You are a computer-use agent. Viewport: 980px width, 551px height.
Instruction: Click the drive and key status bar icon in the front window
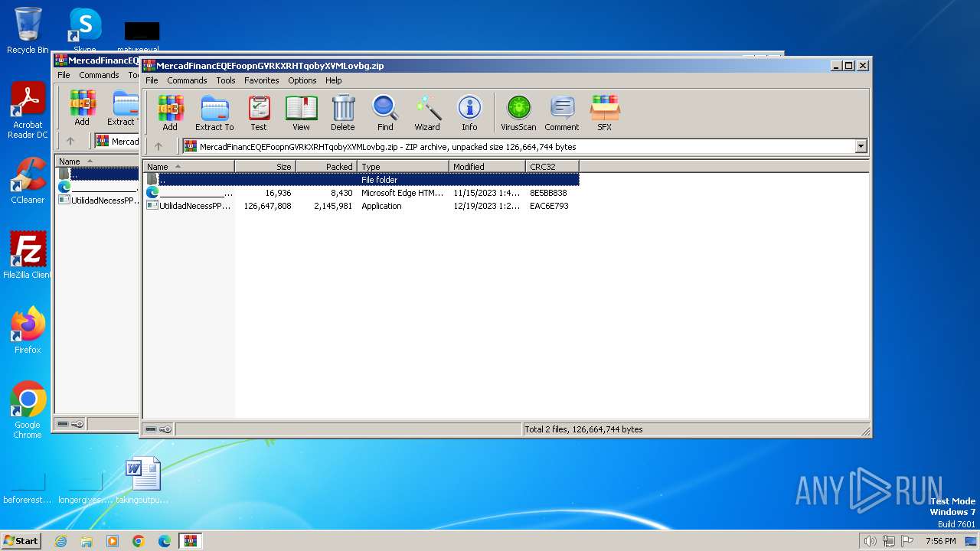pos(158,429)
